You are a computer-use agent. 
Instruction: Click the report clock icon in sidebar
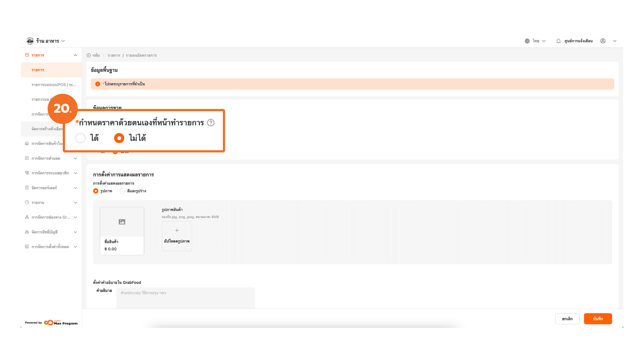pos(27,202)
